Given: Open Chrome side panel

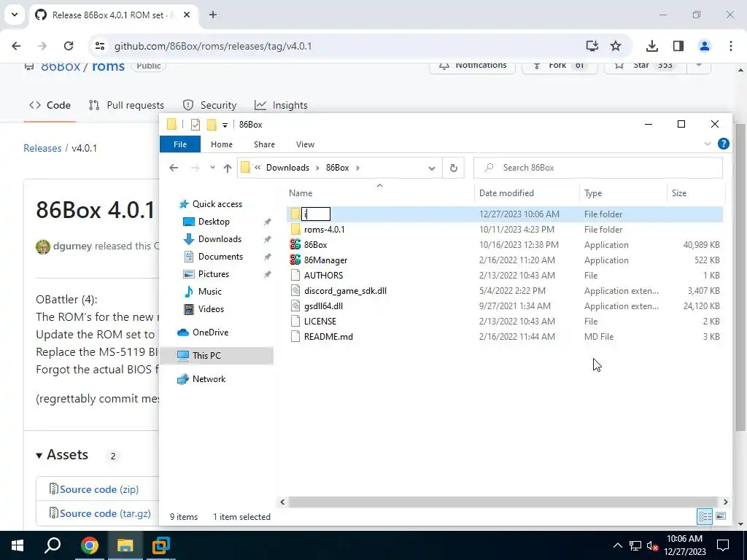Looking at the screenshot, I should (678, 46).
